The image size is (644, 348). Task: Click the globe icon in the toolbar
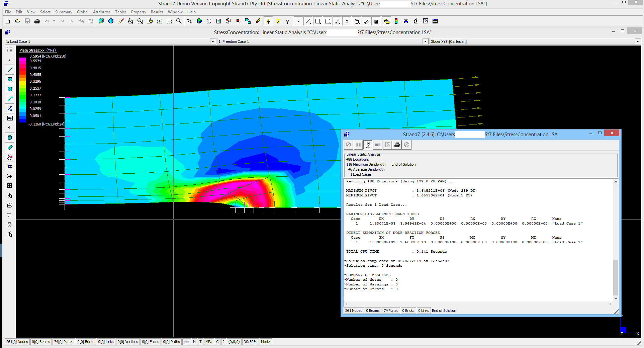coord(199,21)
